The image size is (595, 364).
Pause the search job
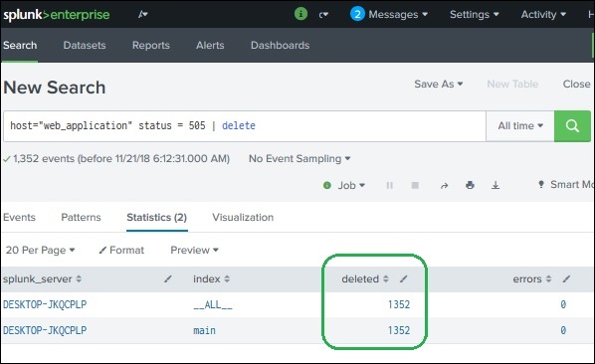[x=389, y=185]
